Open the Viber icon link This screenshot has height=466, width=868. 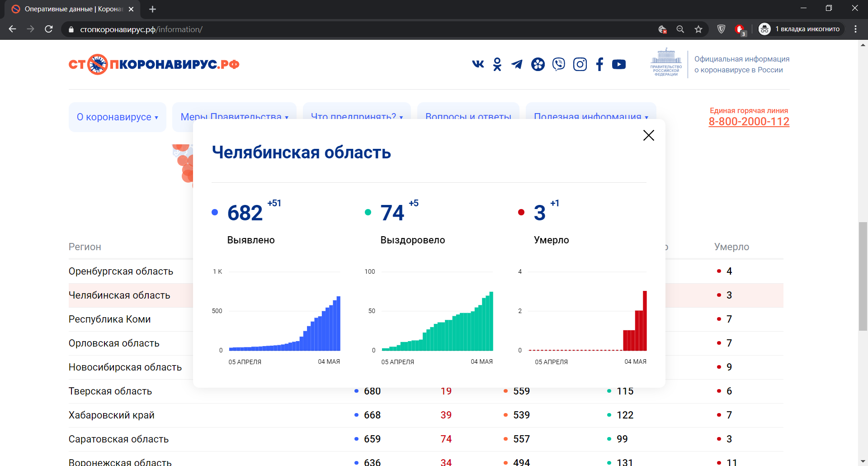click(x=559, y=64)
